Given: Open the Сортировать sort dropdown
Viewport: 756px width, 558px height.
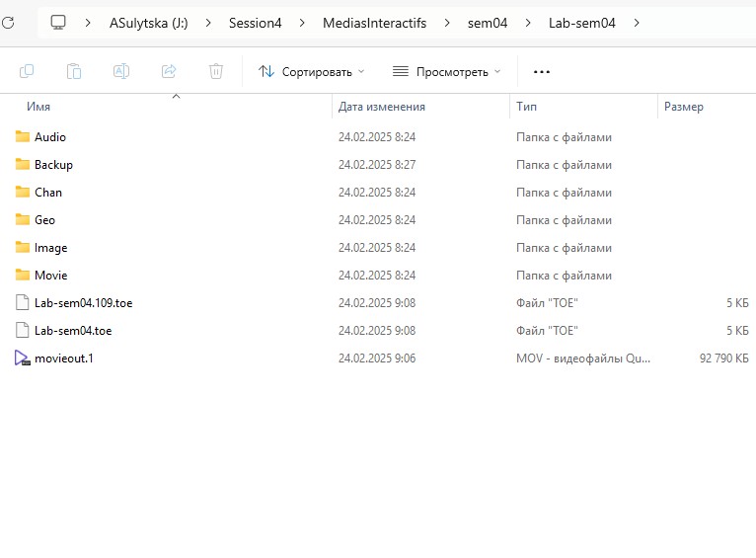Looking at the screenshot, I should [x=311, y=71].
